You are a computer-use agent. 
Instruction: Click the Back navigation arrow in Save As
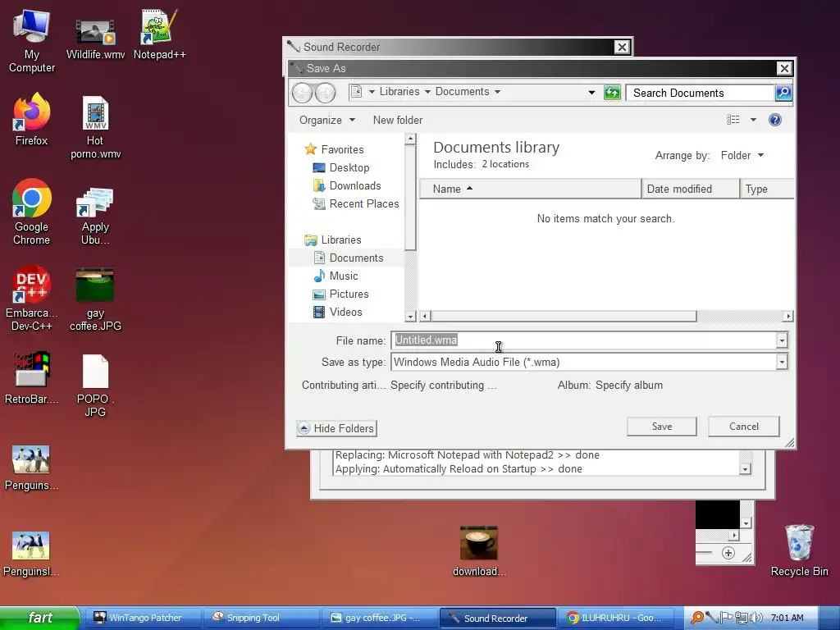302,93
